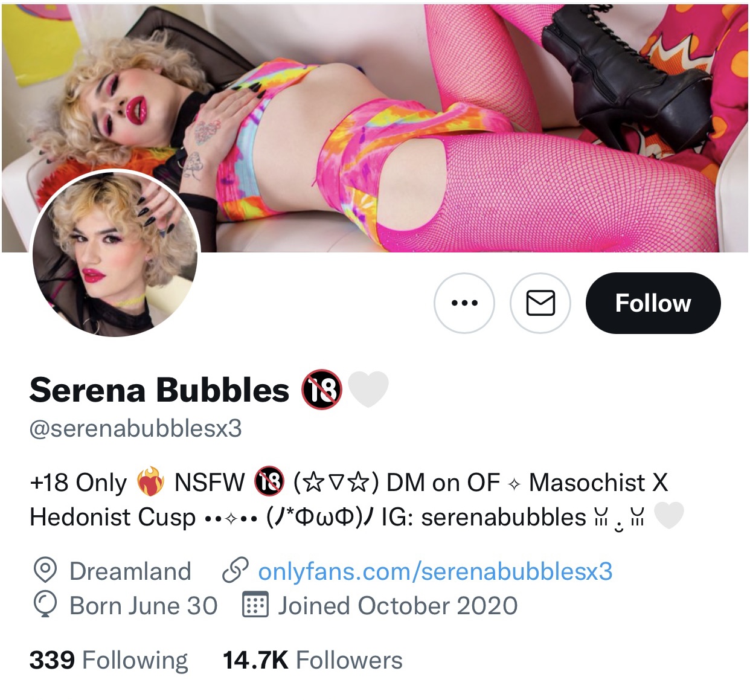
Task: Open the circular profile avatar photo
Action: pos(115,253)
